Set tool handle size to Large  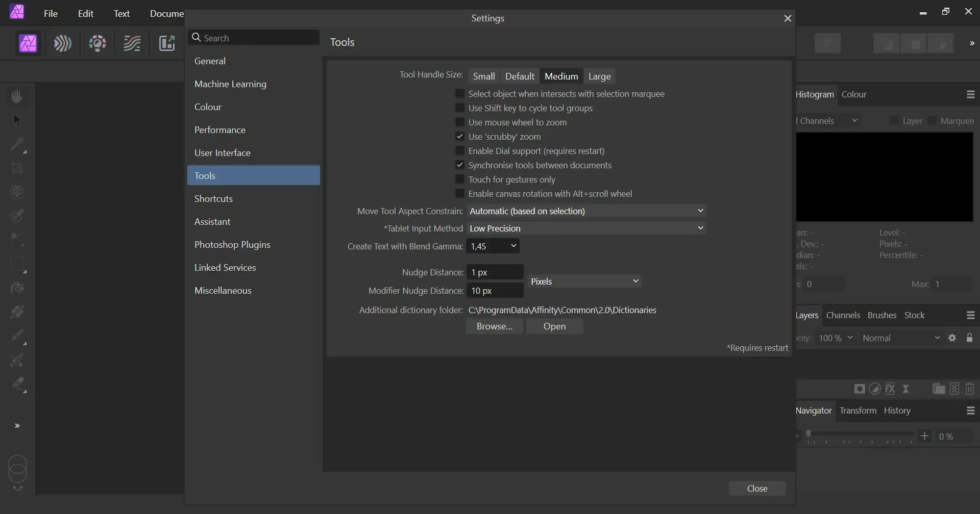pos(599,76)
